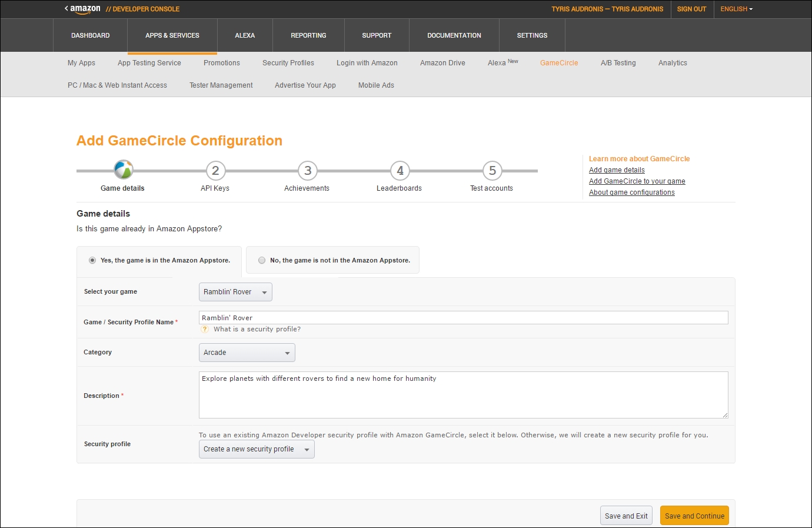Click the 'Game details' step label
The height and width of the screenshot is (528, 812).
pos(122,188)
